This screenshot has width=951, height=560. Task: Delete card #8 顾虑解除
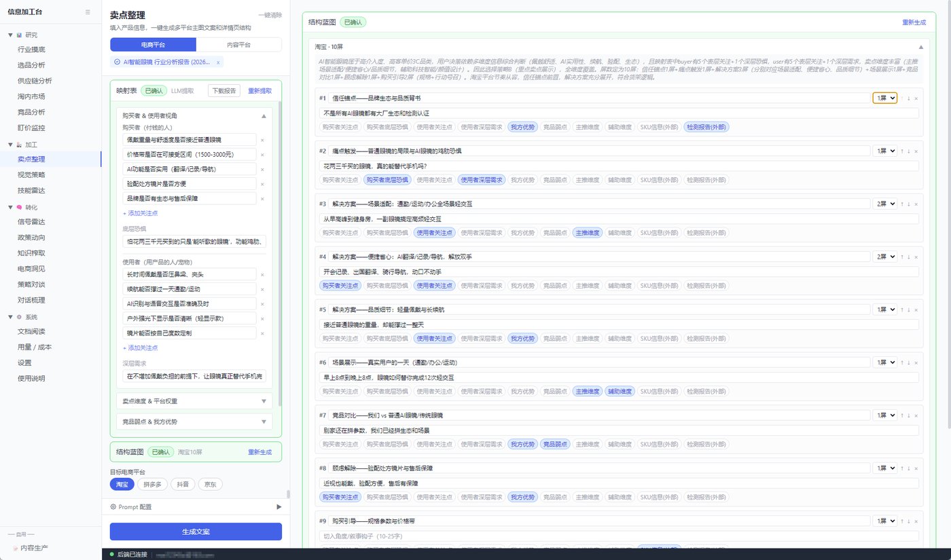pos(916,468)
